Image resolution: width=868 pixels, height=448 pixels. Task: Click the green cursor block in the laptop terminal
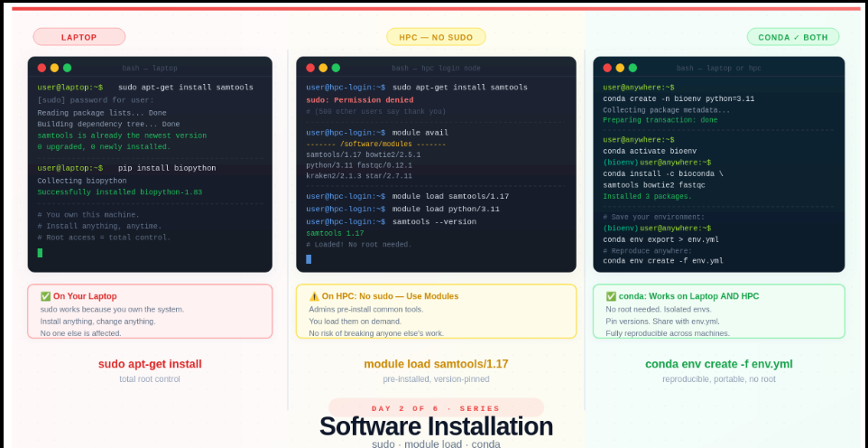coord(40,253)
